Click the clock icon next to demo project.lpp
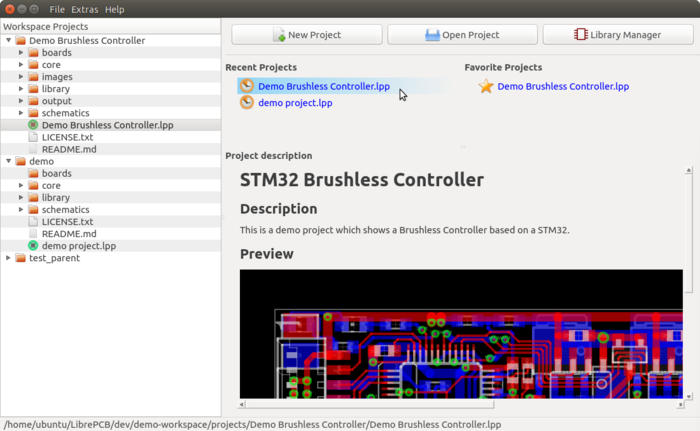 pos(247,103)
